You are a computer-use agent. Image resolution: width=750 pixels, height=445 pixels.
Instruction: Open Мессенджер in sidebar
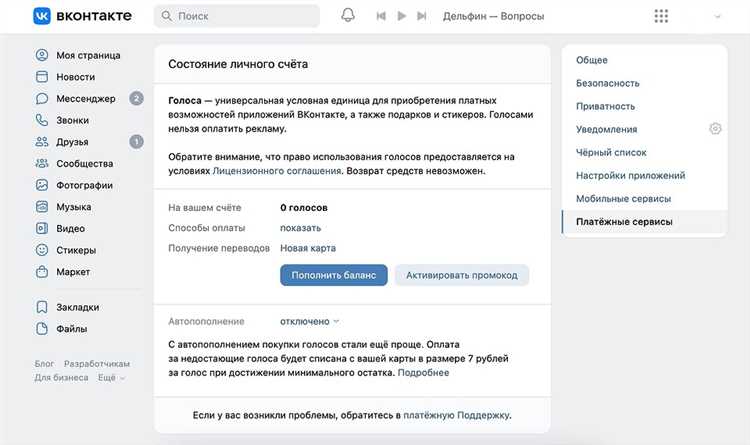pyautogui.click(x=88, y=99)
